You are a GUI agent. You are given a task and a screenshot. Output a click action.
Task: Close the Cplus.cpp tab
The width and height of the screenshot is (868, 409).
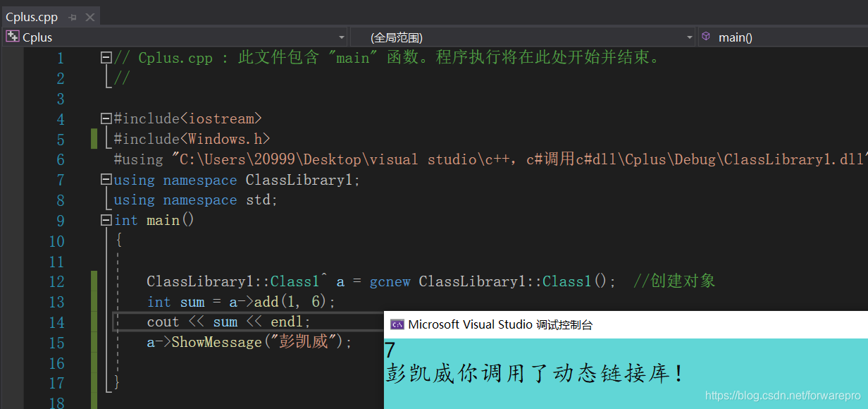click(x=89, y=18)
